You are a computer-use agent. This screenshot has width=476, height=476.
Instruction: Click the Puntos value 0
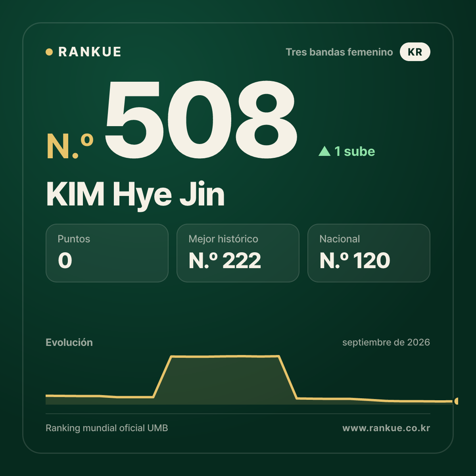pos(65,261)
